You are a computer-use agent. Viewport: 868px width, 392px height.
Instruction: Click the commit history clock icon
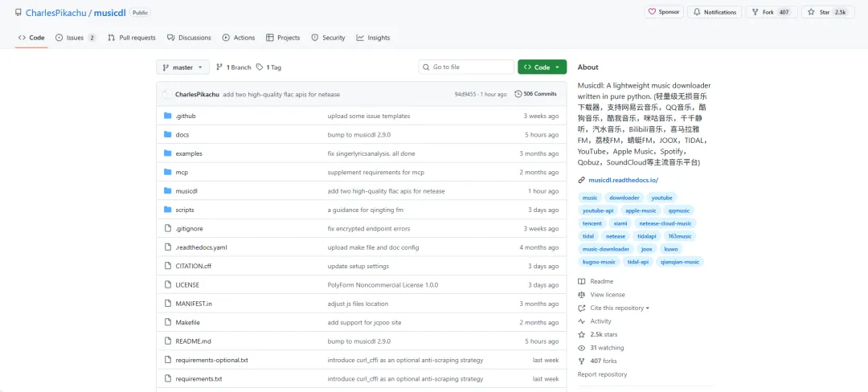tap(518, 94)
